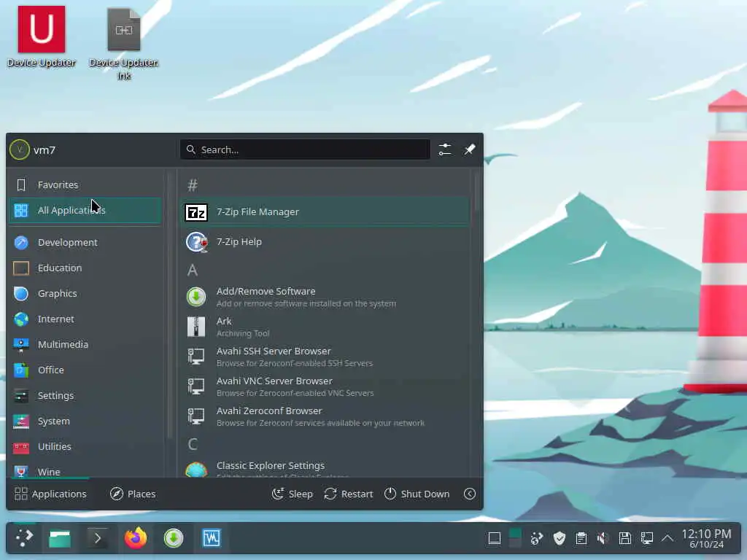This screenshot has height=560, width=747.
Task: Open the Multimedia category
Action: tap(85, 345)
